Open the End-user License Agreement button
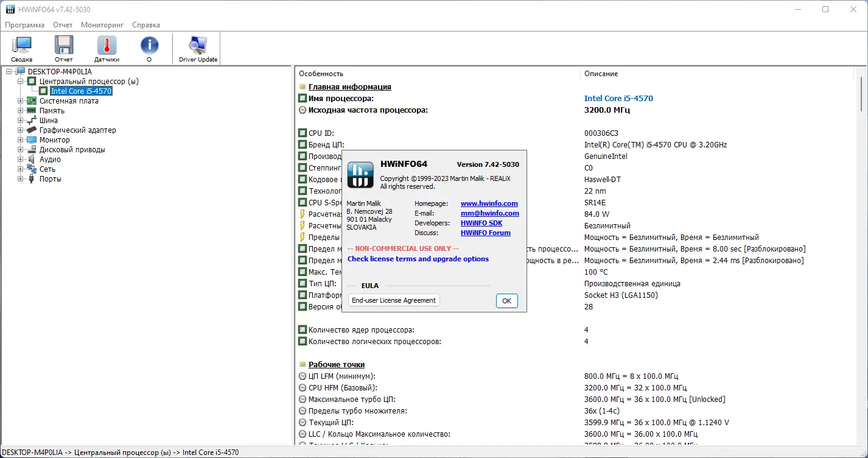 coord(394,300)
